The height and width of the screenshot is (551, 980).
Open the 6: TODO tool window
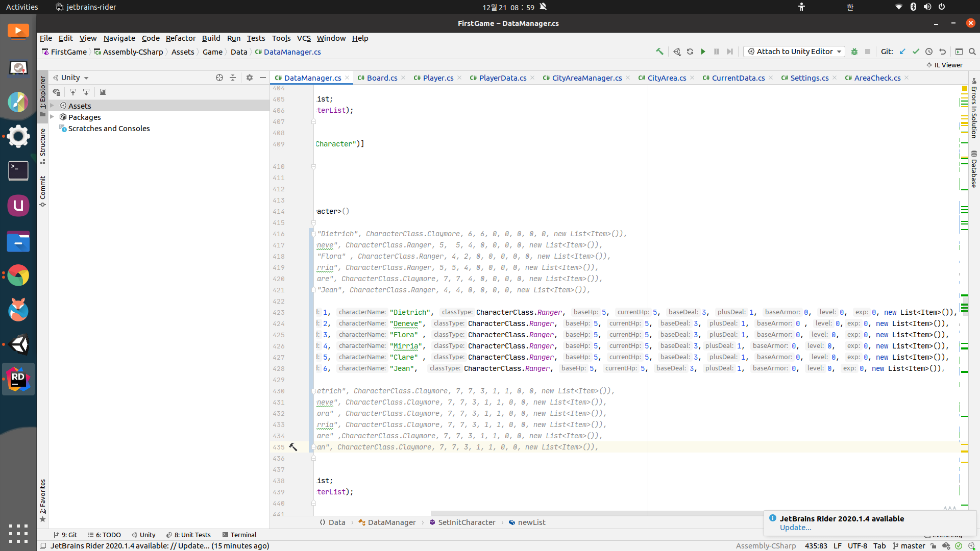click(x=105, y=535)
